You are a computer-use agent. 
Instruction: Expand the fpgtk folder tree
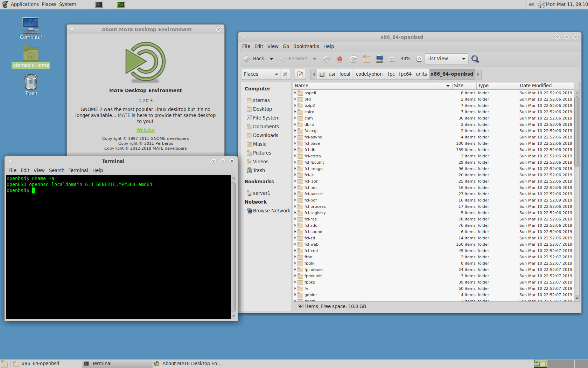[x=295, y=263]
